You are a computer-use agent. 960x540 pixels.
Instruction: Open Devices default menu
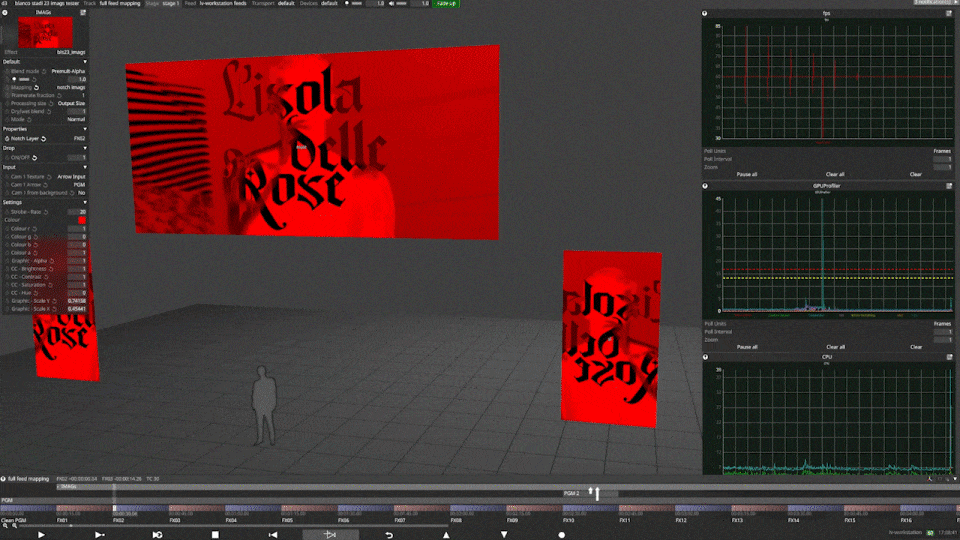click(x=318, y=3)
